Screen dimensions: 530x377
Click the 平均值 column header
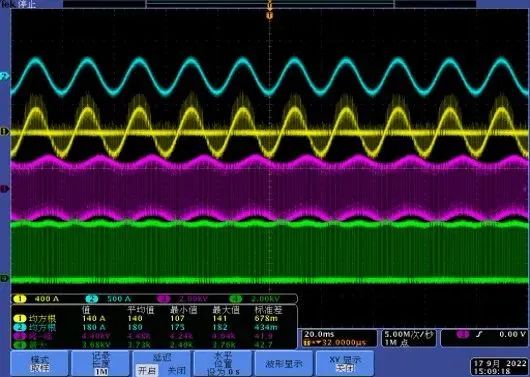pos(141,310)
